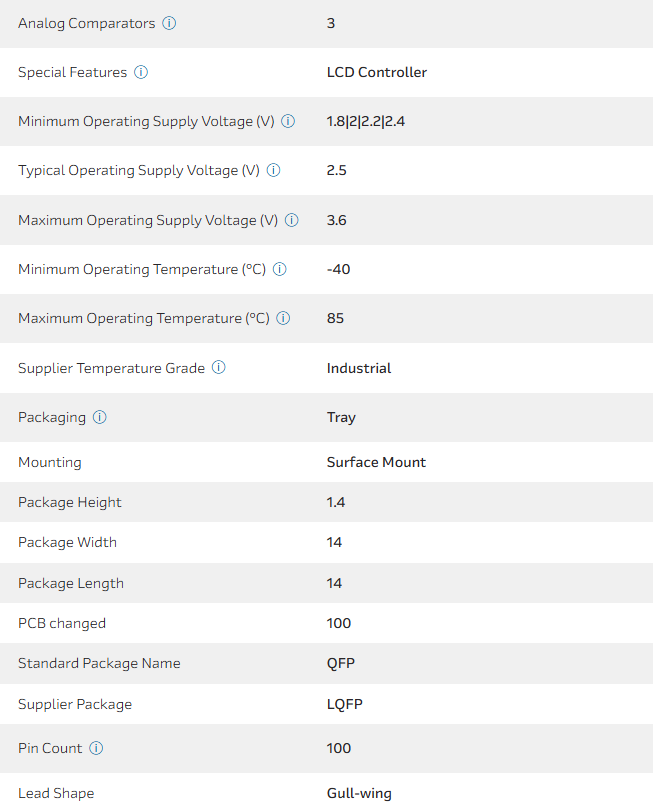Open info icon for Minimum Operating Supply Voltage
This screenshot has height=802, width=653.
click(x=288, y=121)
